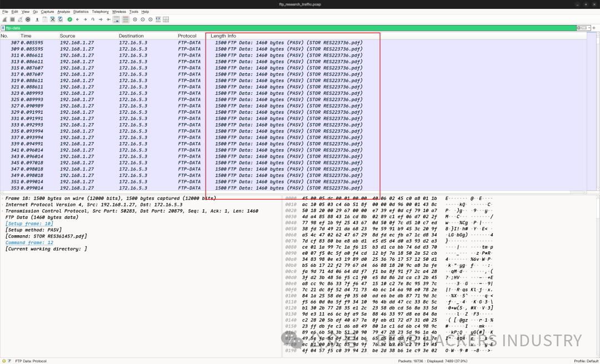Save this capture file icon
600x364 pixels.
point(45,19)
